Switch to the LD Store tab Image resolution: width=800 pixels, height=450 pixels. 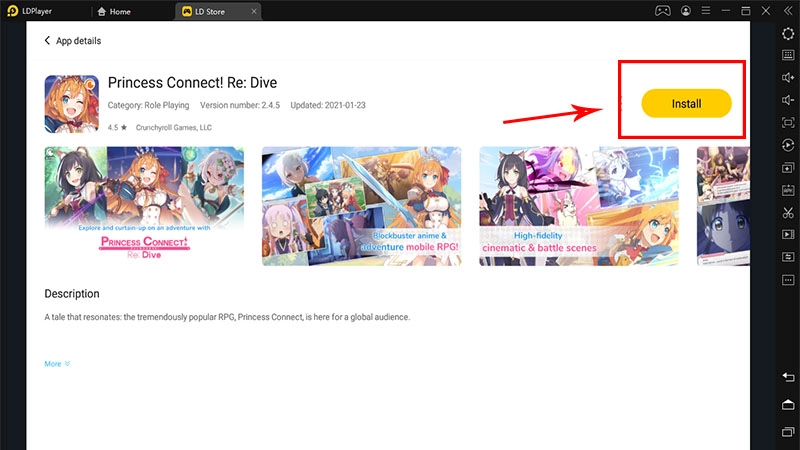(203, 11)
